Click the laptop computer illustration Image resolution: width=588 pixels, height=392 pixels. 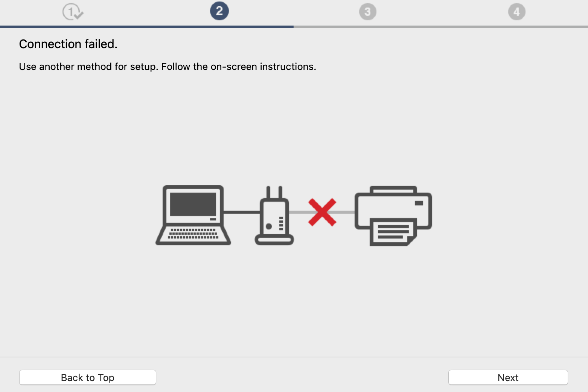pyautogui.click(x=193, y=215)
